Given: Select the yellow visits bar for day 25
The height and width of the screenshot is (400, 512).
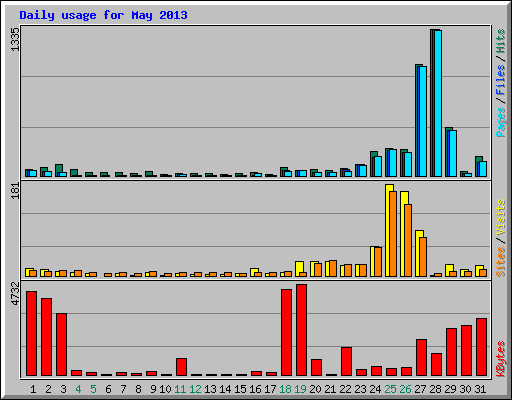Looking at the screenshot, I should point(389,230).
